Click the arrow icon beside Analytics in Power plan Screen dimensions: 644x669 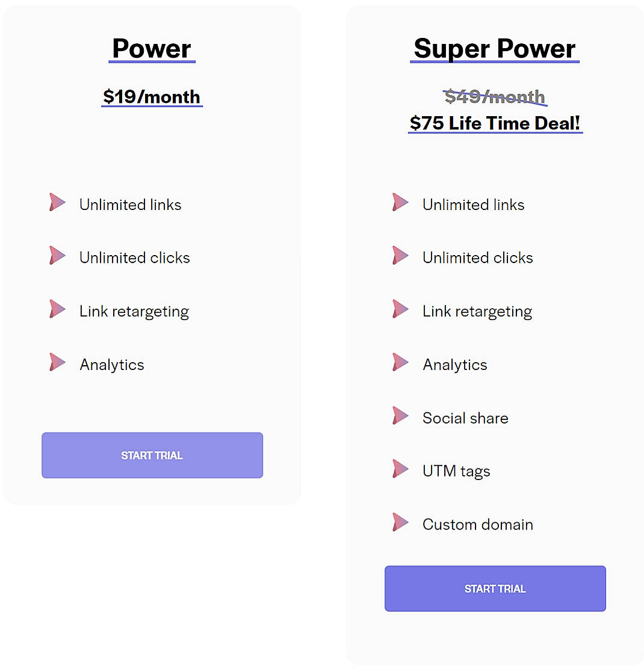click(57, 362)
